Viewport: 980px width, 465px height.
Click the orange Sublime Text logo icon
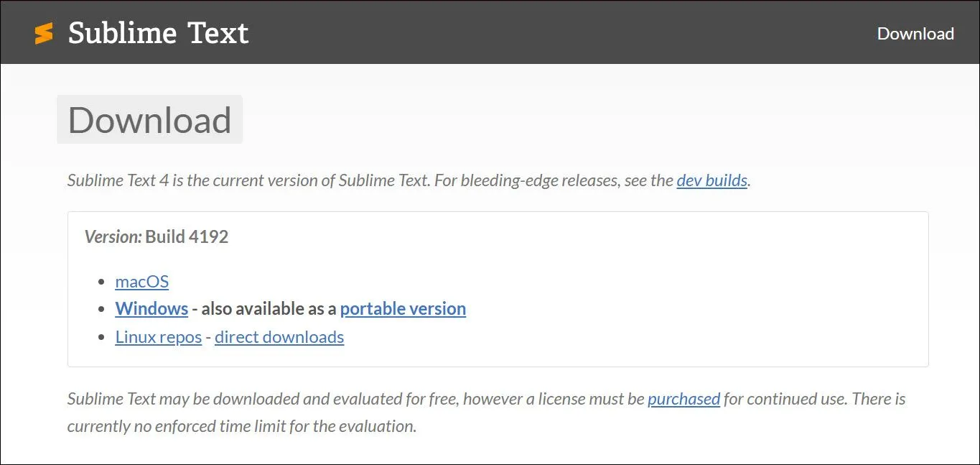[44, 33]
